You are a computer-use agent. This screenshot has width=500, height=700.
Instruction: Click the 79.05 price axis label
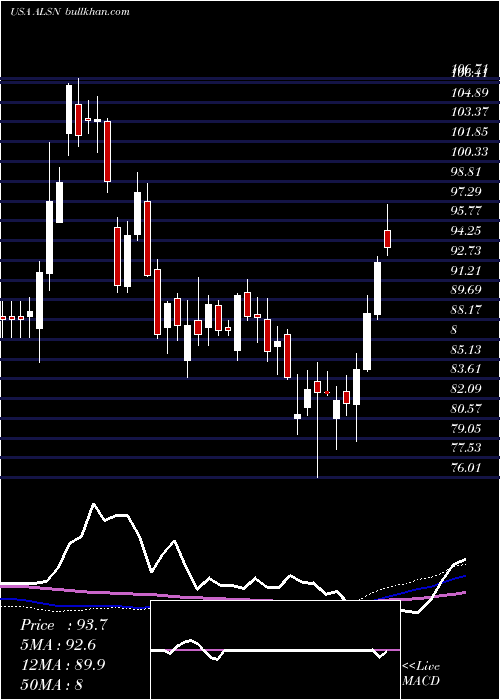click(x=468, y=429)
